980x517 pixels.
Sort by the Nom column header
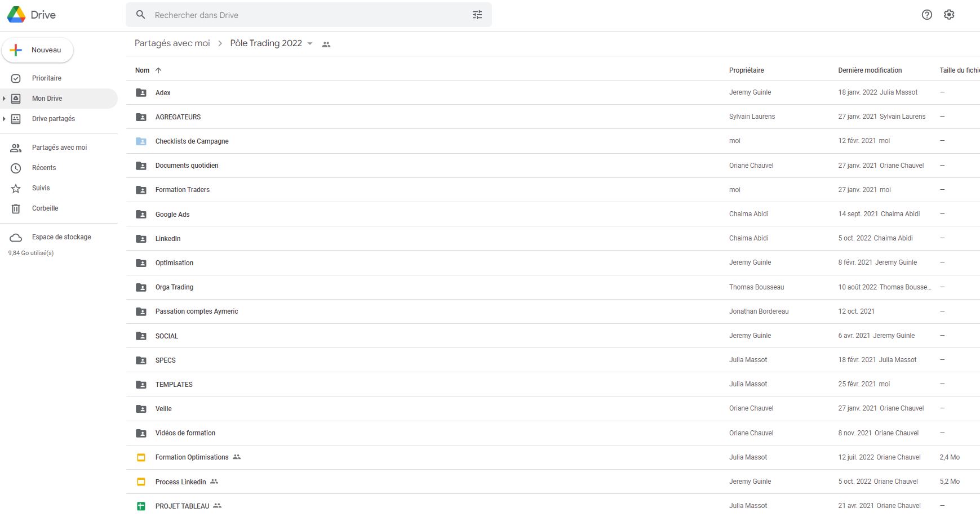pos(142,70)
